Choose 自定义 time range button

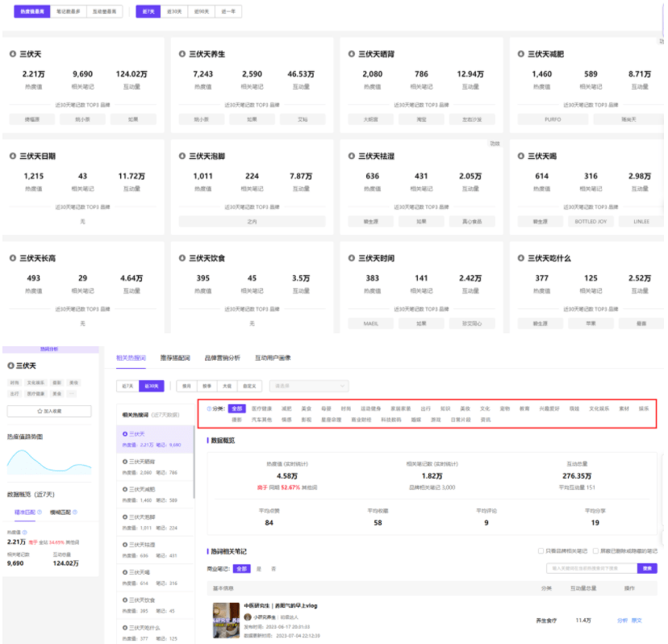tap(249, 386)
